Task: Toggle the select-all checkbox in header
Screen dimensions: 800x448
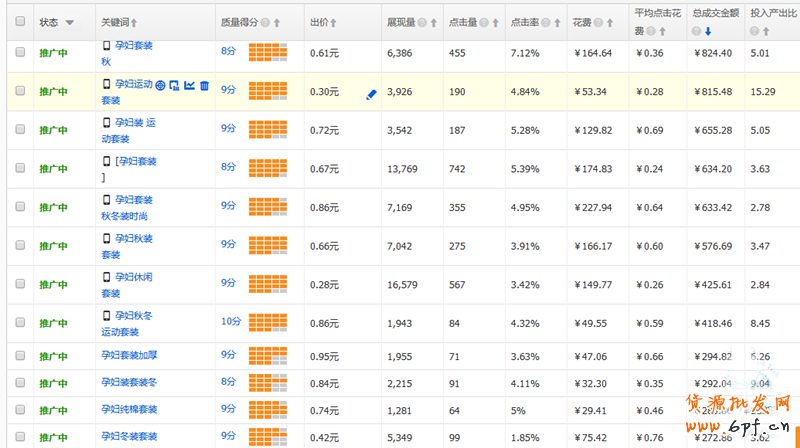Action: (20, 21)
